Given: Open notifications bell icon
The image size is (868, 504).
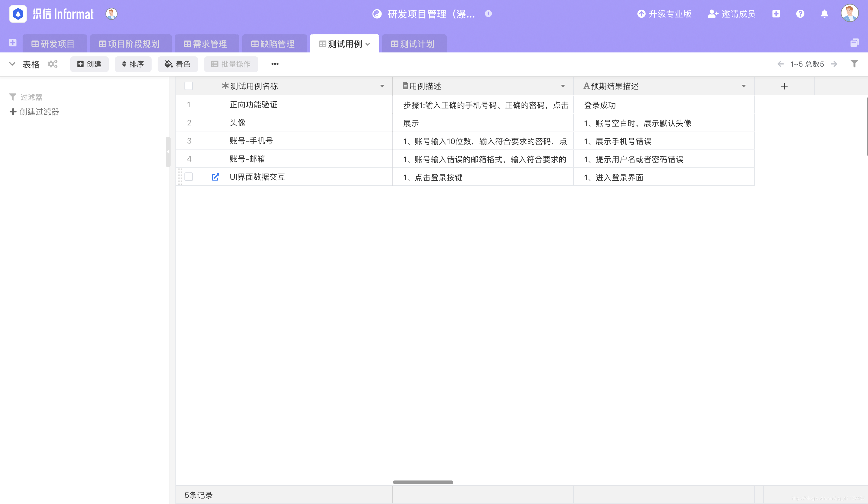Looking at the screenshot, I should [824, 14].
